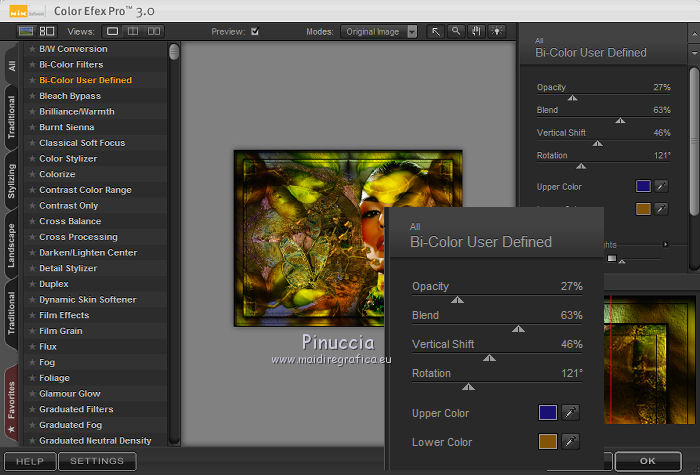Switch to split preview view
The width and height of the screenshot is (700, 475).
point(131,31)
